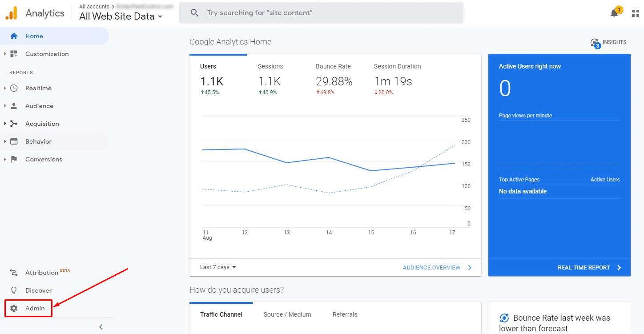Click the search input field

pos(321,13)
